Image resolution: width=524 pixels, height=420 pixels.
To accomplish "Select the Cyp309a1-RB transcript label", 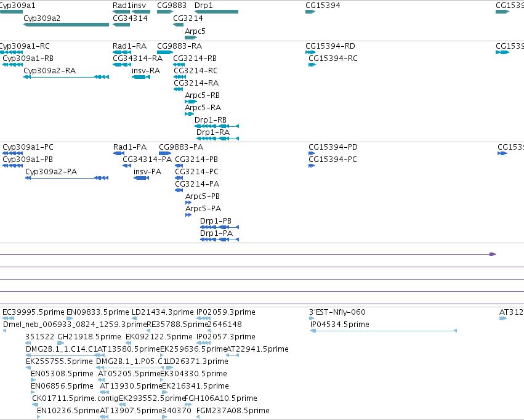I will click(28, 58).
